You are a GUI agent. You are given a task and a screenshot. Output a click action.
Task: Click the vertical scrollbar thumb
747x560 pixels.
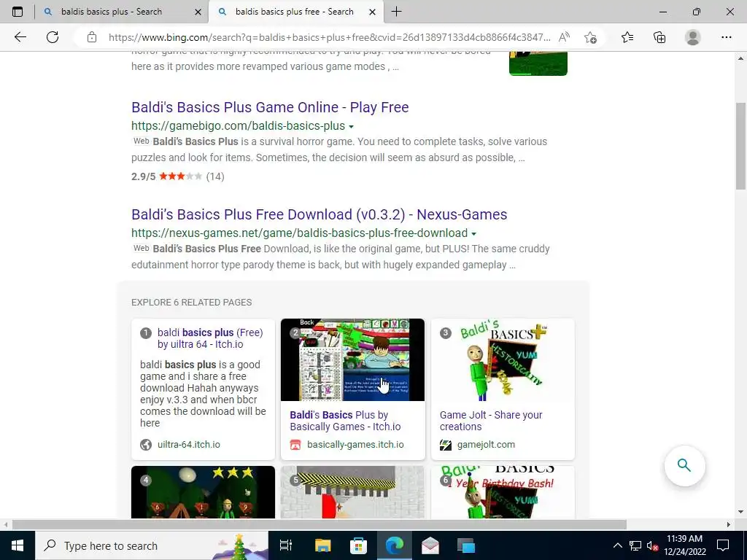click(740, 145)
